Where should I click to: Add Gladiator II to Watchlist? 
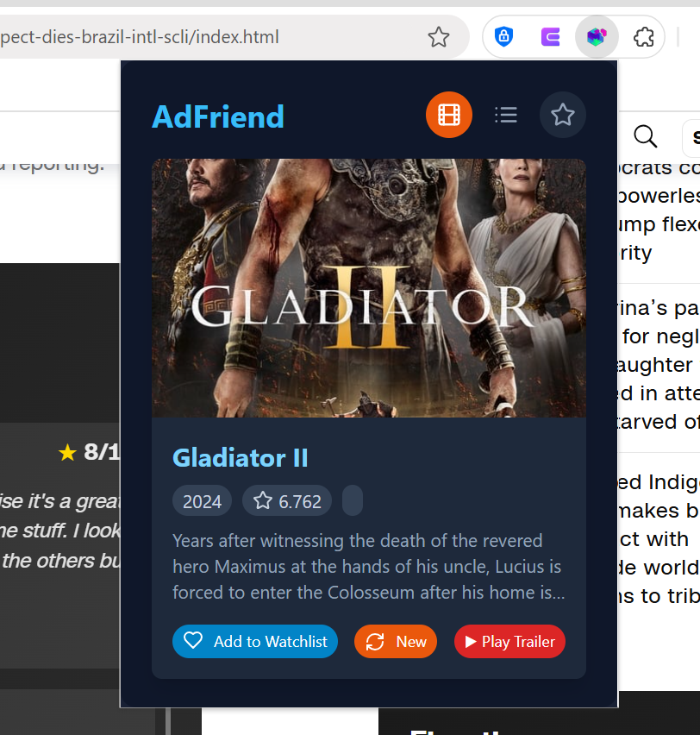pos(255,641)
